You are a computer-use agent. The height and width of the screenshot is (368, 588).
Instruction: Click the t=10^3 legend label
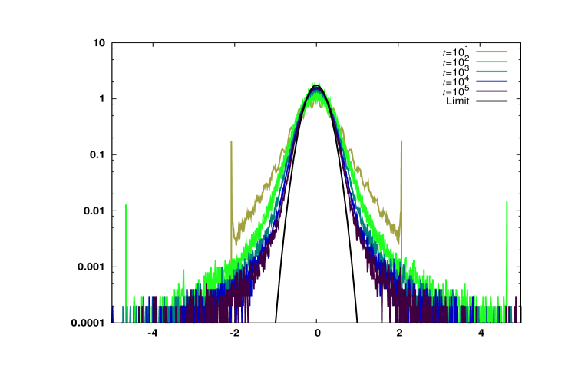(456, 71)
